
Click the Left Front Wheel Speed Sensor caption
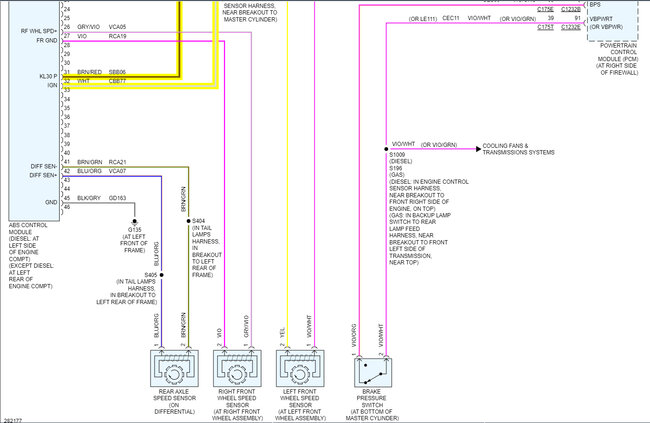[300, 405]
